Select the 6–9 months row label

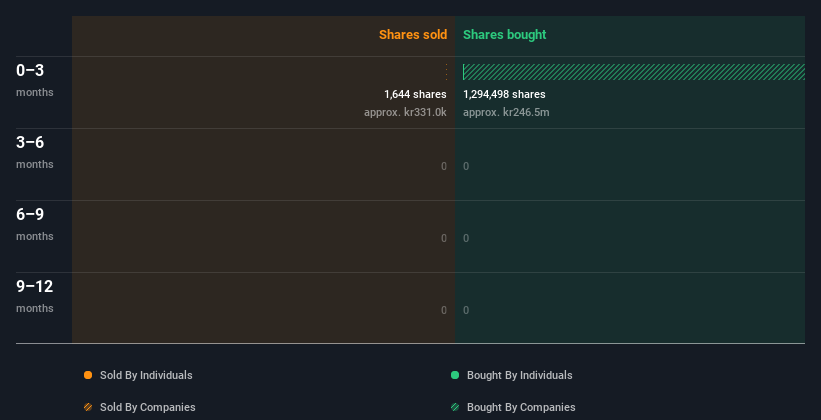[x=35, y=224]
